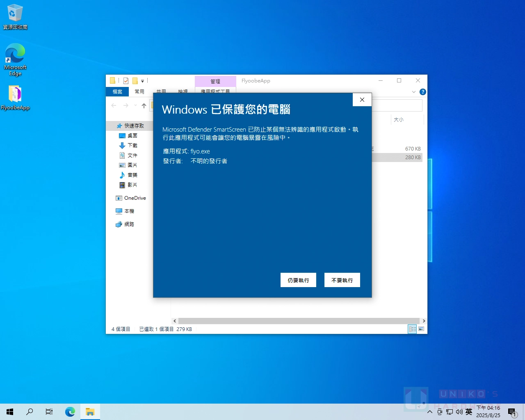Select OneDrive in the navigation pane
This screenshot has height=420, width=525.
point(135,198)
